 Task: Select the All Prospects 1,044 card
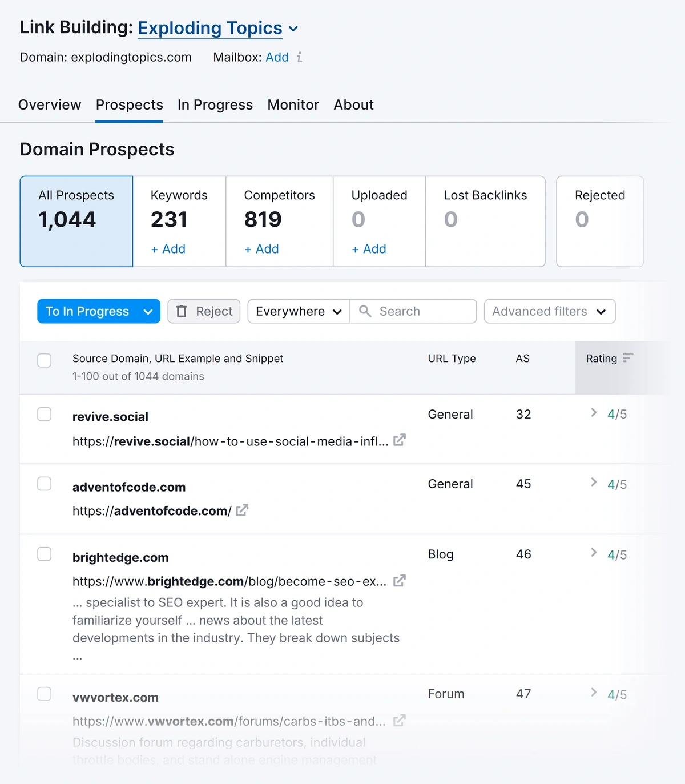76,221
